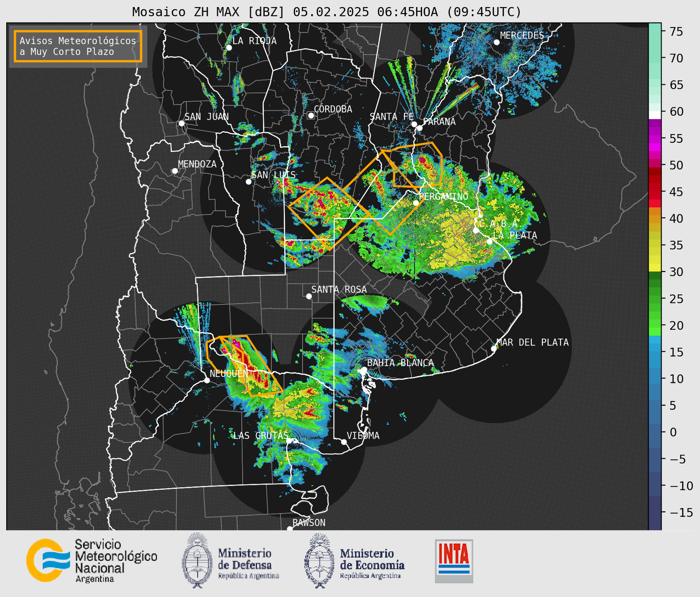Click the Ministerio de Defensa crest

point(197,560)
